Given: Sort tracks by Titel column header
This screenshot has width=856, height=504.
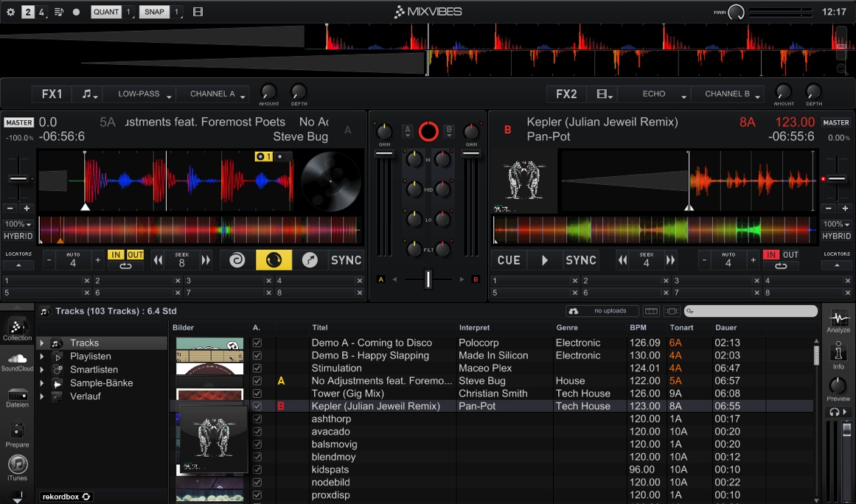Looking at the screenshot, I should (x=320, y=328).
